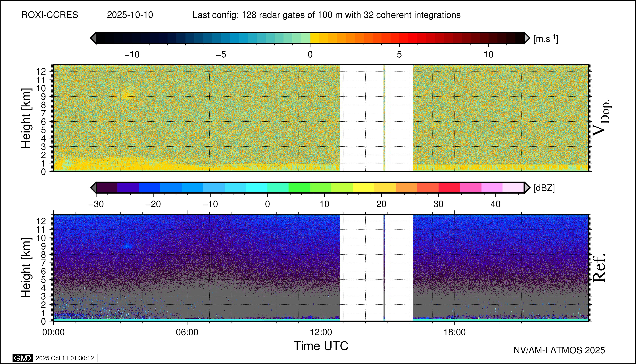Viewport: 636px width, 364px height.
Task: Click the NV/AM-LATMOS 2025 credit text
Action: (x=559, y=350)
